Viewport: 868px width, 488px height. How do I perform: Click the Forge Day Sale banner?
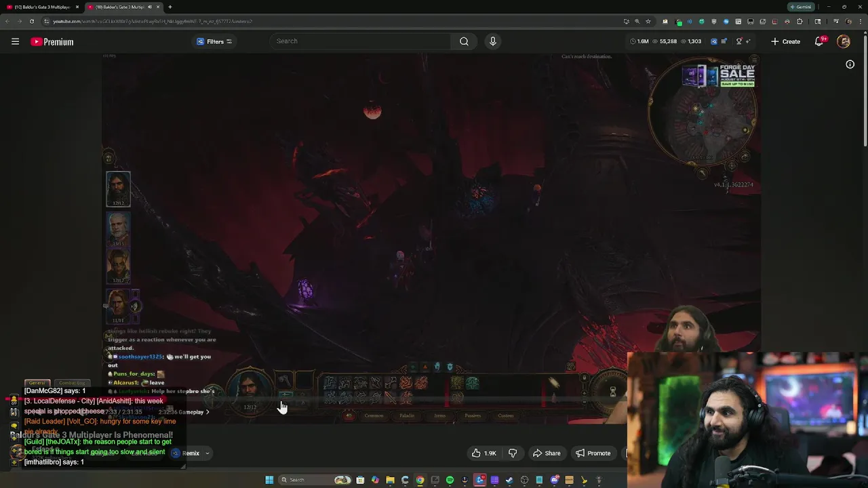click(718, 75)
